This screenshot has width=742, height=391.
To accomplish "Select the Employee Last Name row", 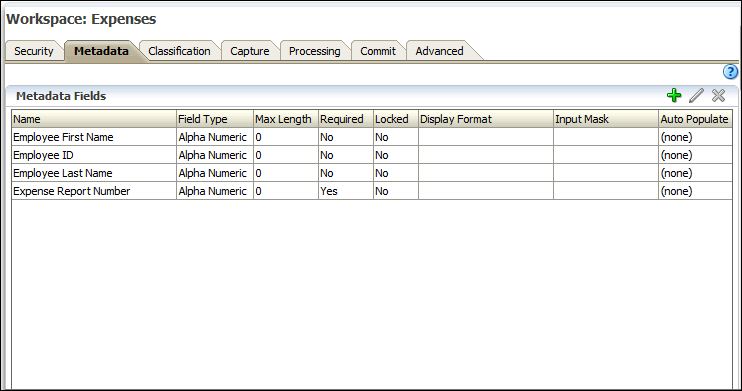I will pos(372,173).
